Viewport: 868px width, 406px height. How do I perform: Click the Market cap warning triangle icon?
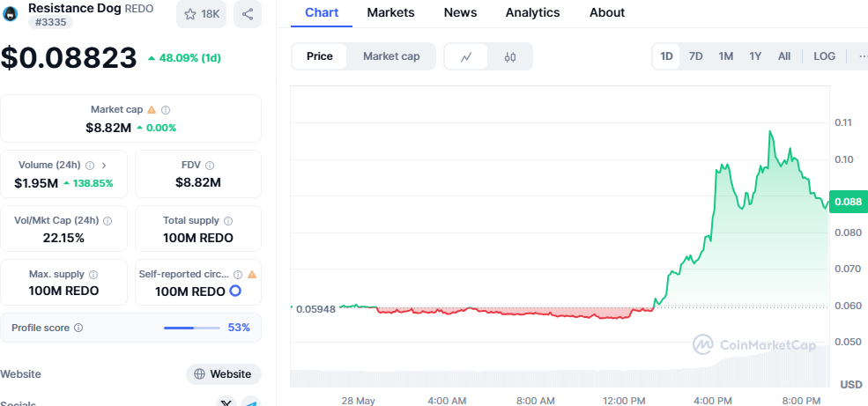pos(152,109)
